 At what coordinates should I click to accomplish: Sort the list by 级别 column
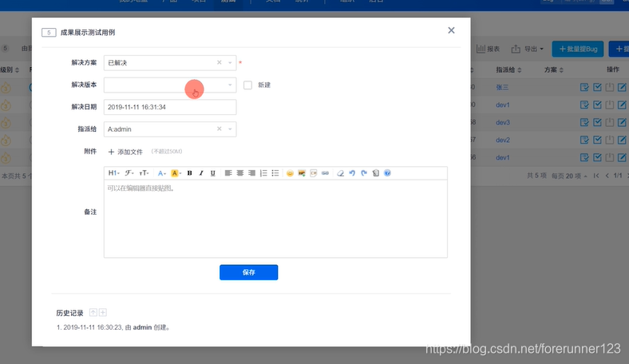point(10,69)
